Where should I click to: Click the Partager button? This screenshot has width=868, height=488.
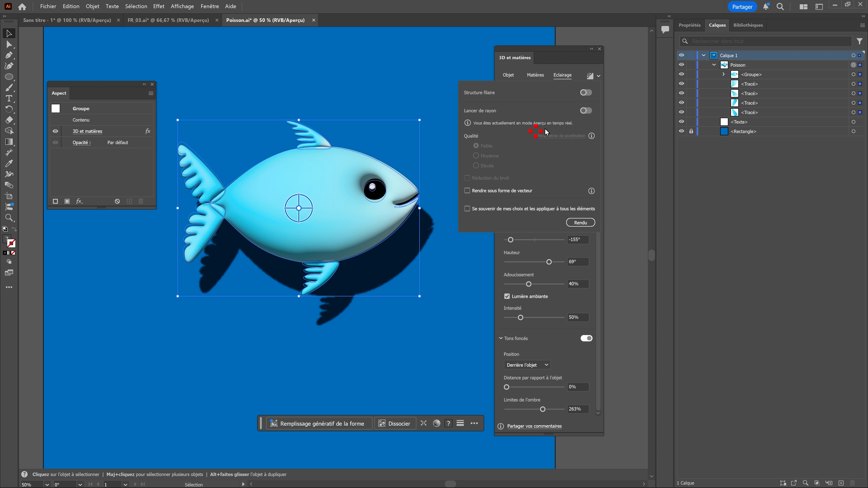742,7
